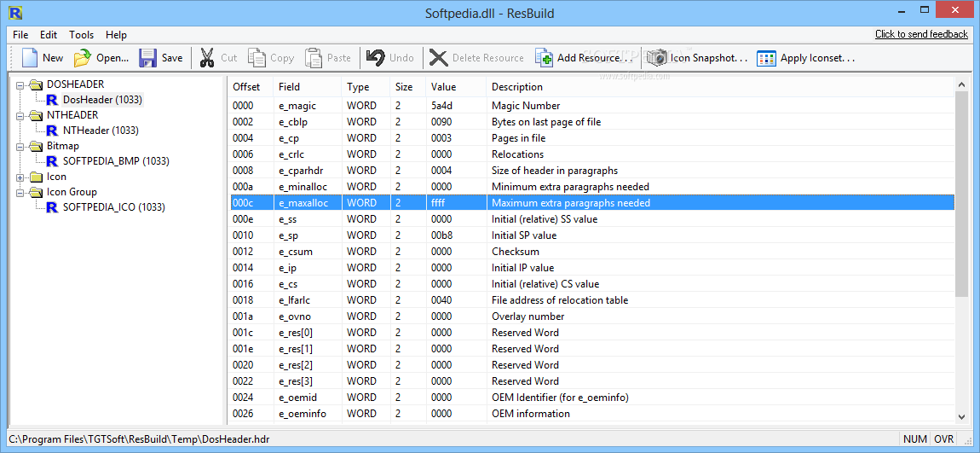
Task: Open the Edit menu
Action: pos(49,35)
